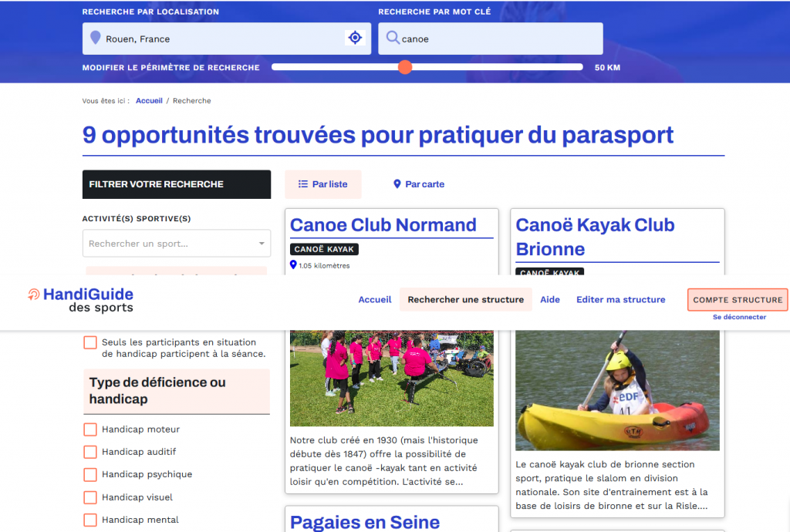
Task: Click the HandiGuide des sports logo
Action: coord(80,300)
